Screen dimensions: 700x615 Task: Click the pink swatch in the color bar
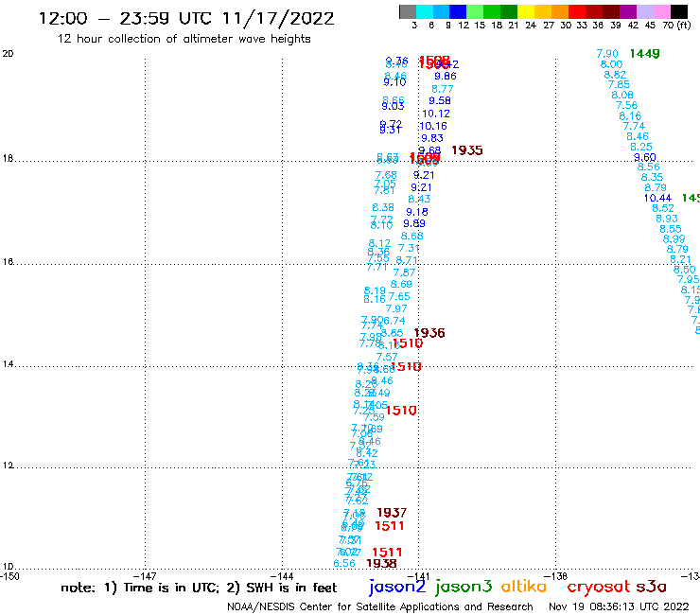(x=661, y=11)
